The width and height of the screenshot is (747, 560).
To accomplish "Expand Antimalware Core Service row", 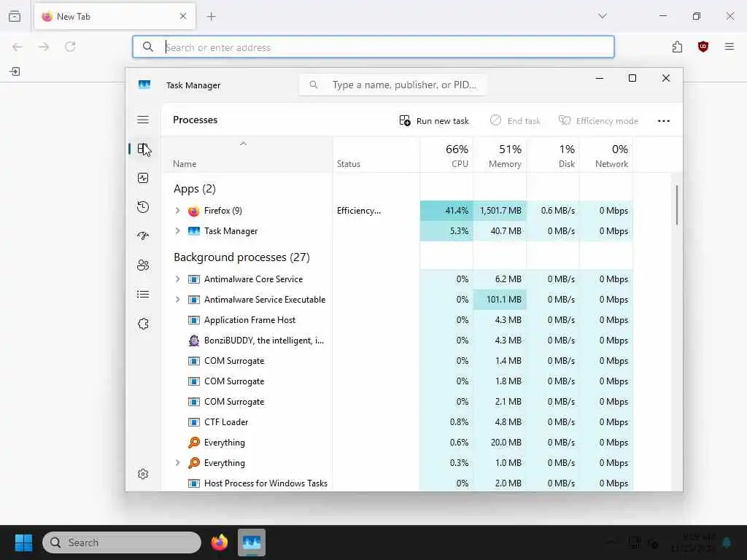I will [x=177, y=279].
